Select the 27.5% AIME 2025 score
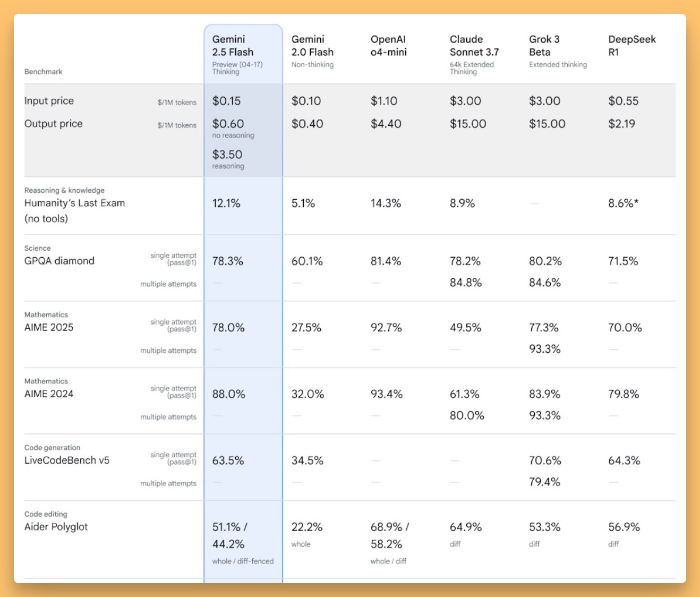The height and width of the screenshot is (597, 700). [306, 328]
